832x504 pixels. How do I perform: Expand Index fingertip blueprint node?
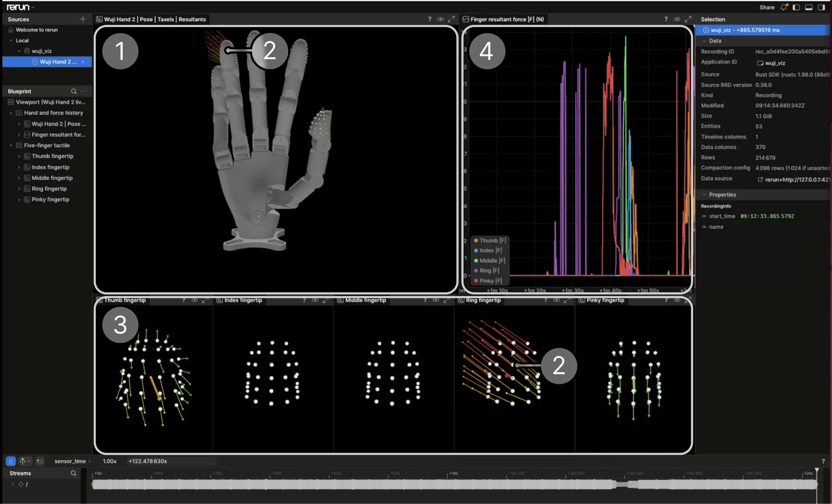coord(19,167)
